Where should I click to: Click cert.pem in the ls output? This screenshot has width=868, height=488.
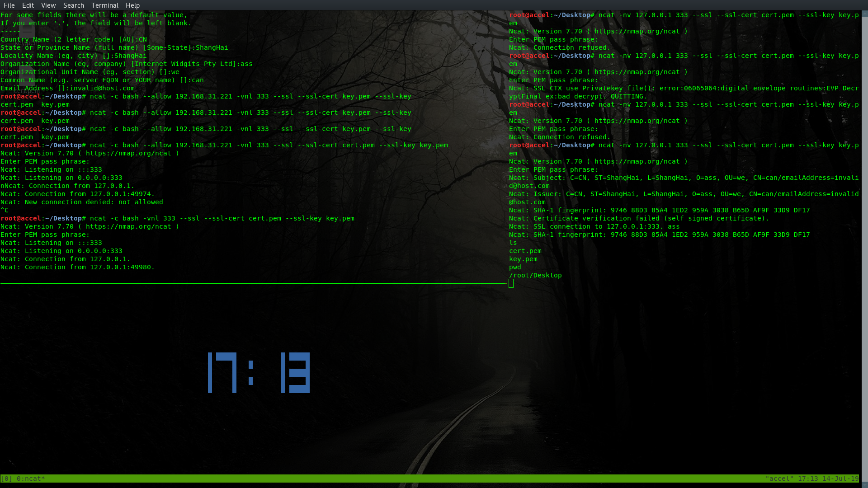[x=525, y=251]
